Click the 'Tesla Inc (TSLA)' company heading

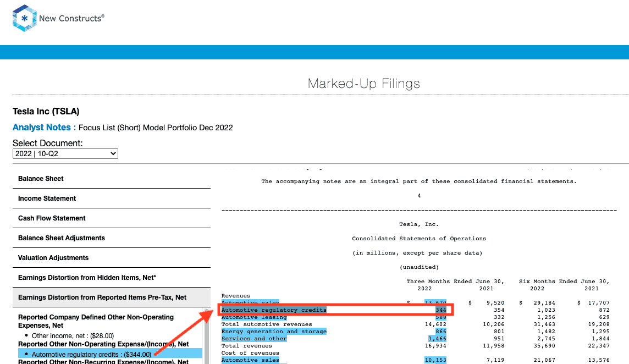point(46,111)
